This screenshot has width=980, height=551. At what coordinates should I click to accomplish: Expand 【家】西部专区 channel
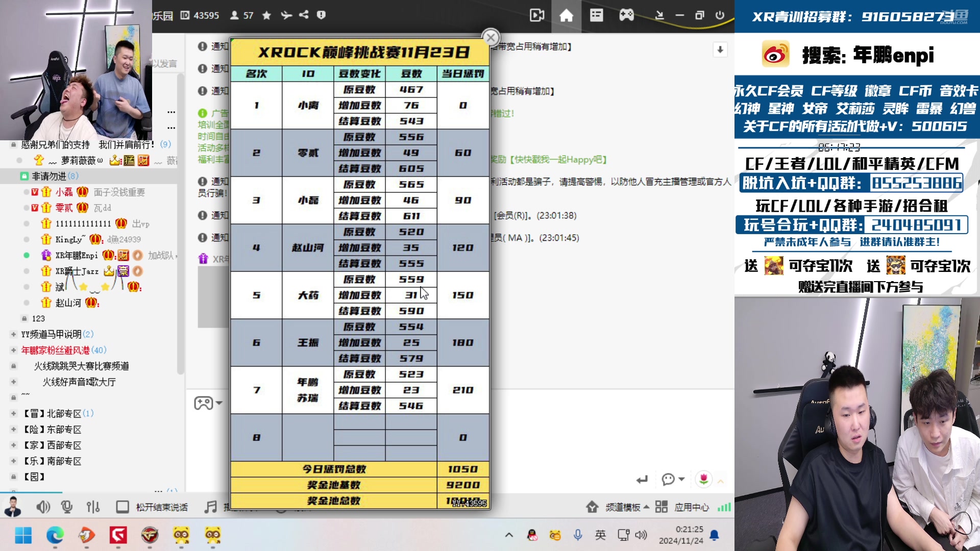pyautogui.click(x=14, y=445)
